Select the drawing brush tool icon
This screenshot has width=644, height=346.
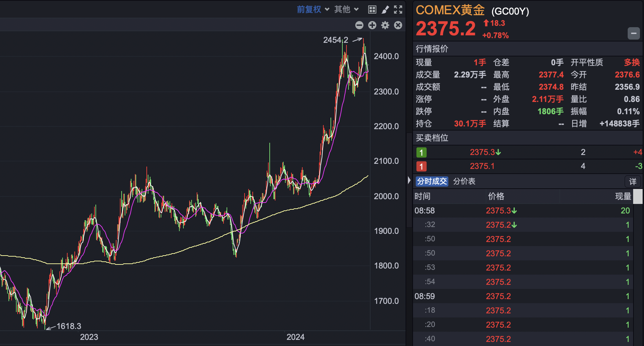point(385,10)
